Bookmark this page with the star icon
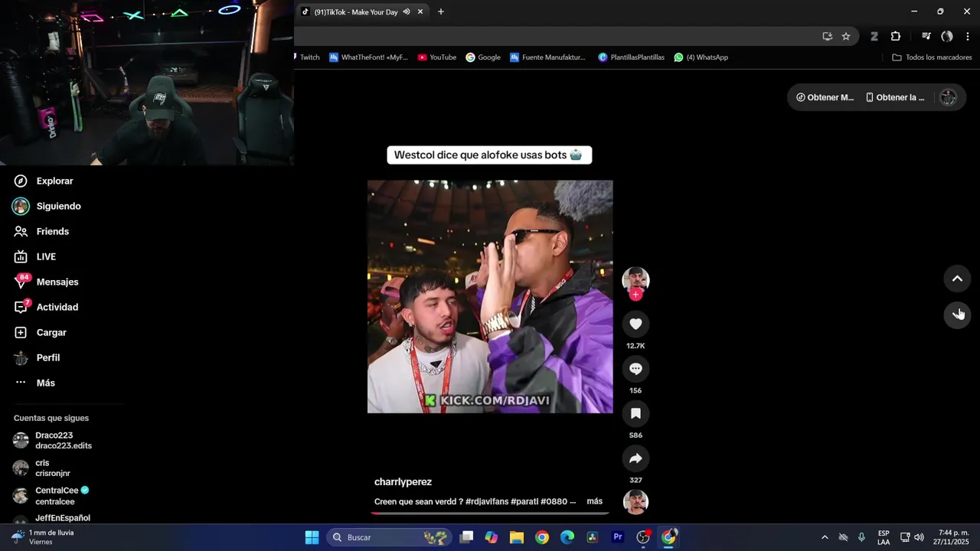980x551 pixels. pos(846,36)
